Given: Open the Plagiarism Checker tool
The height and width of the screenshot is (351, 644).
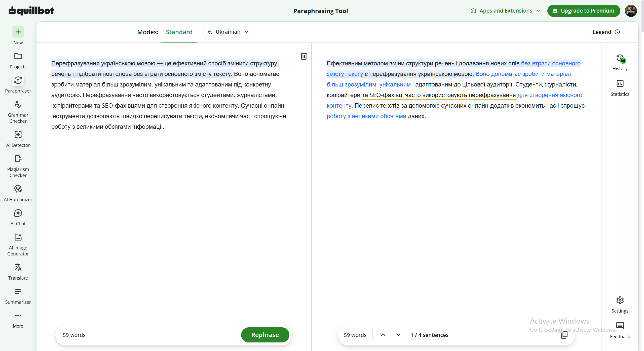Looking at the screenshot, I should pos(18,166).
